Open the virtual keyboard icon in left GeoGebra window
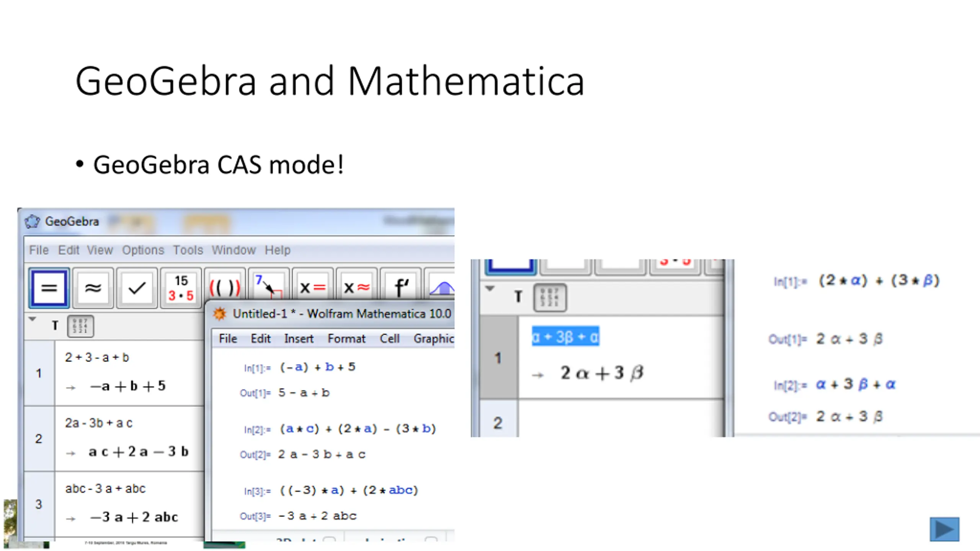 click(80, 326)
